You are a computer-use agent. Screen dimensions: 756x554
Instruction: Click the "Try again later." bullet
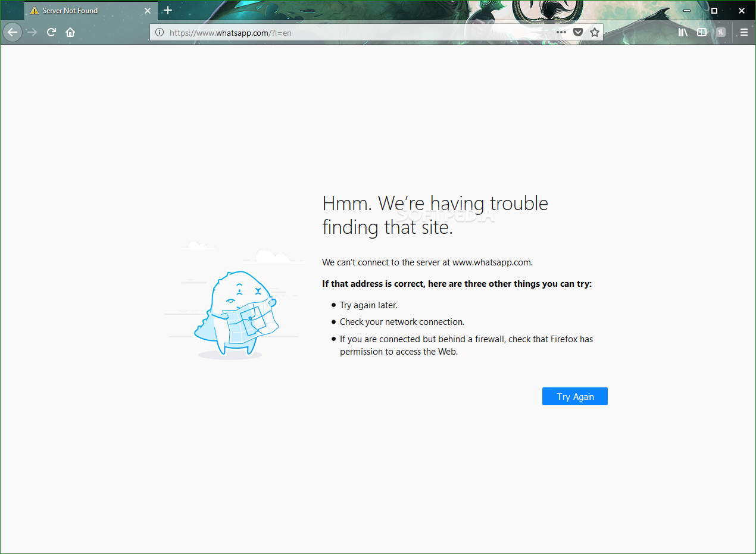pos(368,305)
